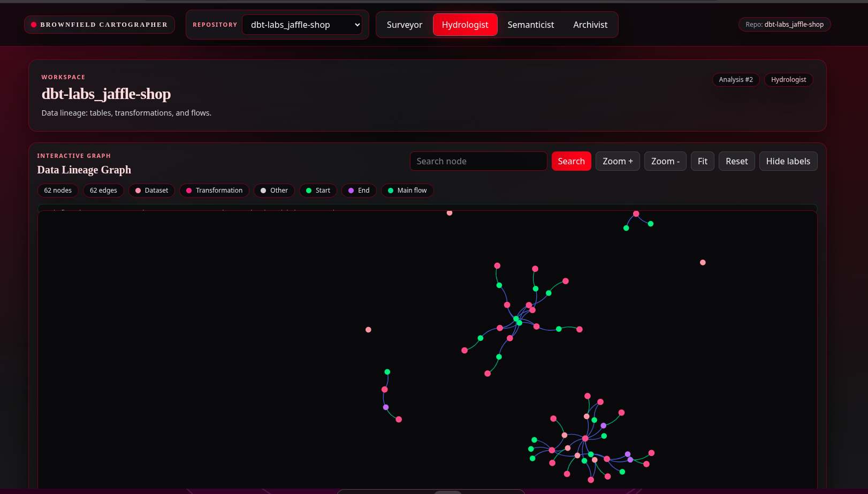Go to the Archivist tab

coord(590,25)
